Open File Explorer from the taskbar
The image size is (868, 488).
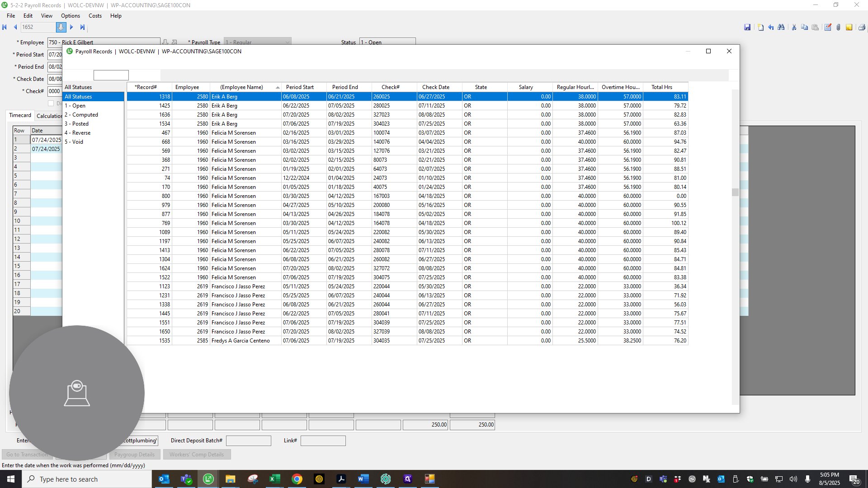point(230,479)
